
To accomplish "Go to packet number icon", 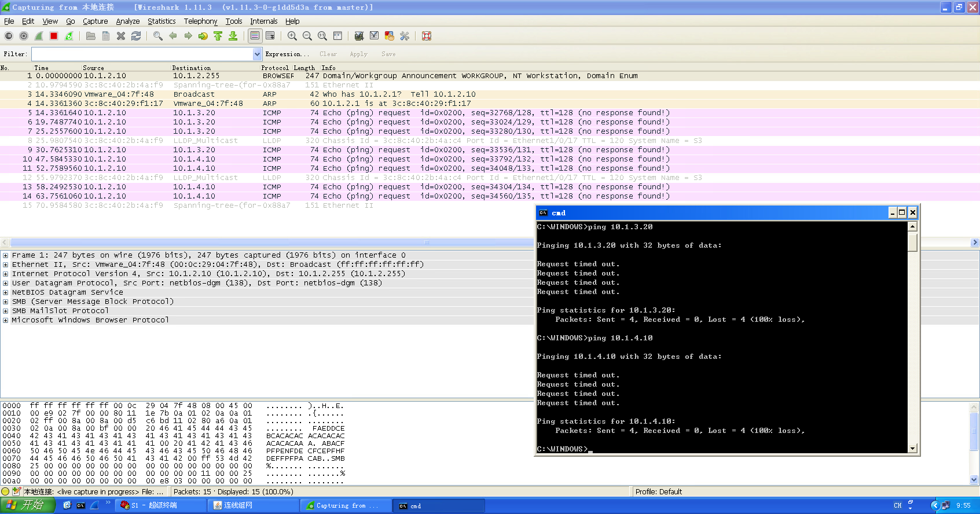I will click(203, 36).
